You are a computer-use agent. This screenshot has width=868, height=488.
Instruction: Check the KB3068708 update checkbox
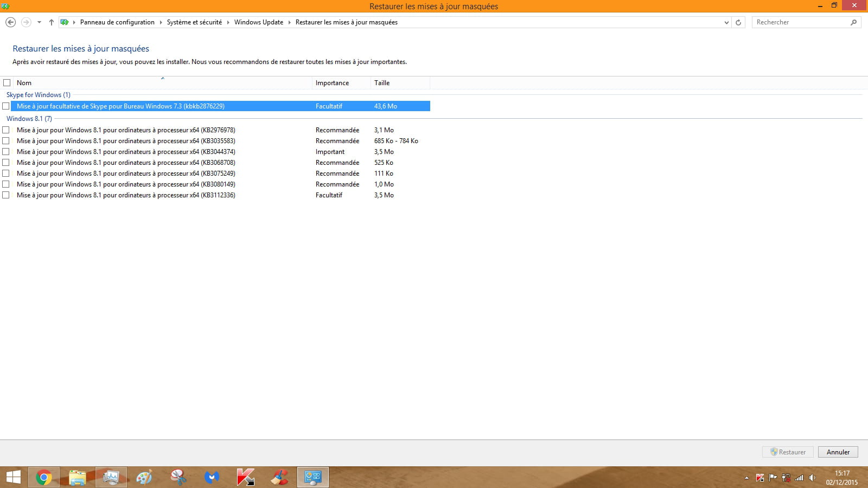pyautogui.click(x=6, y=163)
